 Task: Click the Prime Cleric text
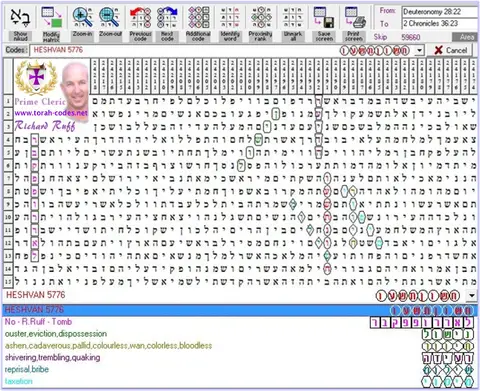coord(40,102)
